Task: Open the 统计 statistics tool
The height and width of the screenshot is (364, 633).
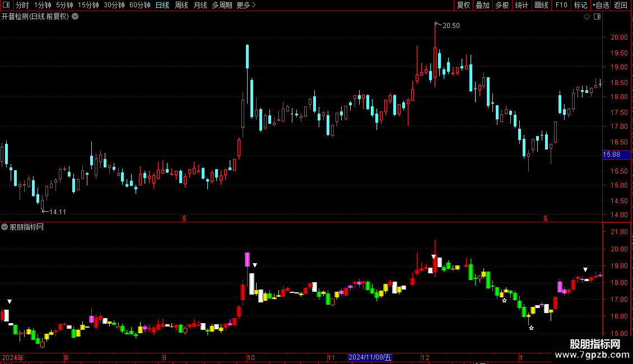Action: click(x=522, y=5)
